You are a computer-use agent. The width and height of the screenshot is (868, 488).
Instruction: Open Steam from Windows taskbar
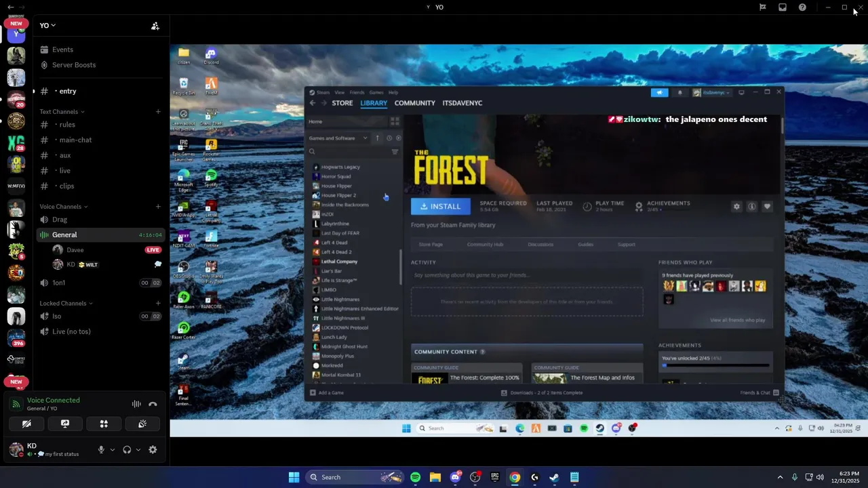coord(554,477)
